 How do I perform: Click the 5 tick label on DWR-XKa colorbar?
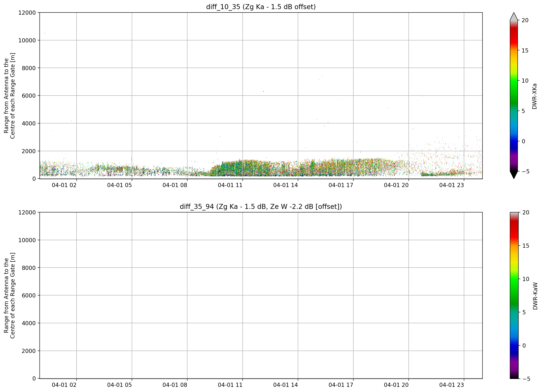point(523,111)
